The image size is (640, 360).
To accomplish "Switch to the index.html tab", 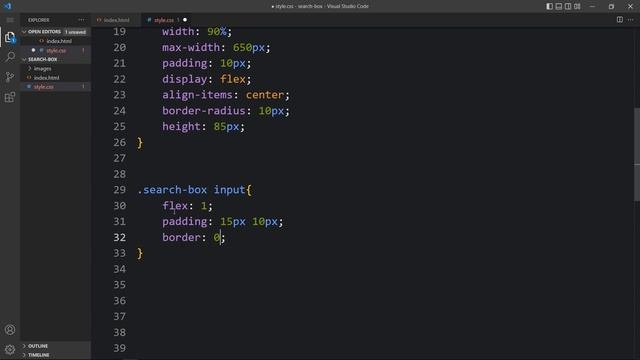I will 116,20.
